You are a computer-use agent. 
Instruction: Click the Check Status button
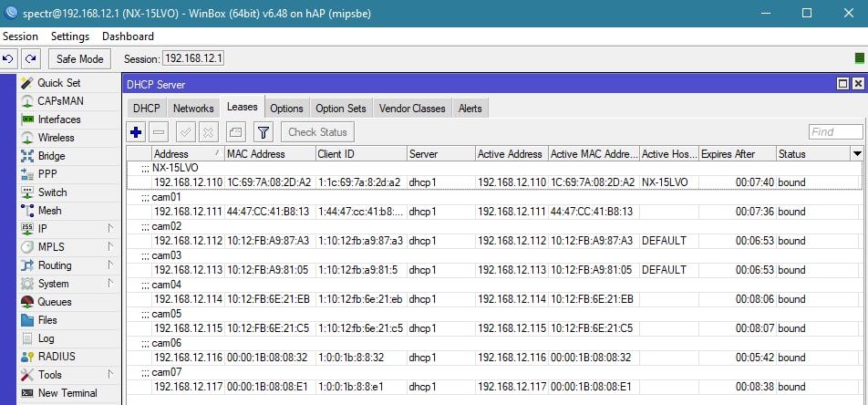tap(317, 132)
